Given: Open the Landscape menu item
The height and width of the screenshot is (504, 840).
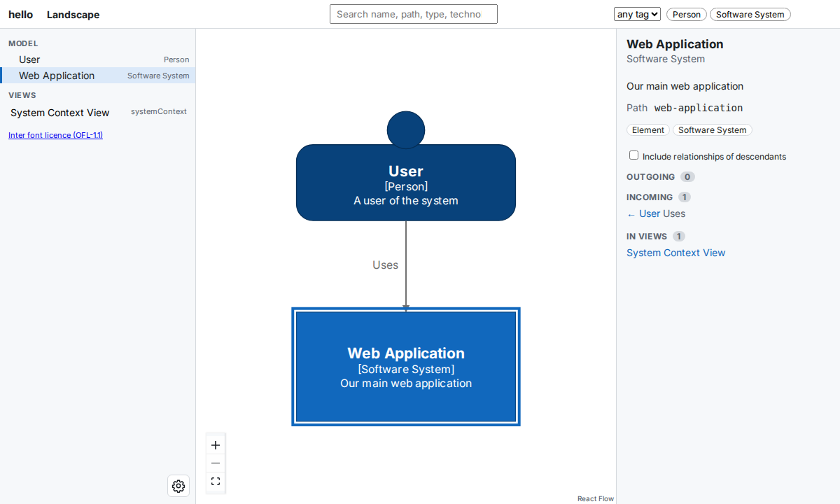Looking at the screenshot, I should tap(73, 15).
